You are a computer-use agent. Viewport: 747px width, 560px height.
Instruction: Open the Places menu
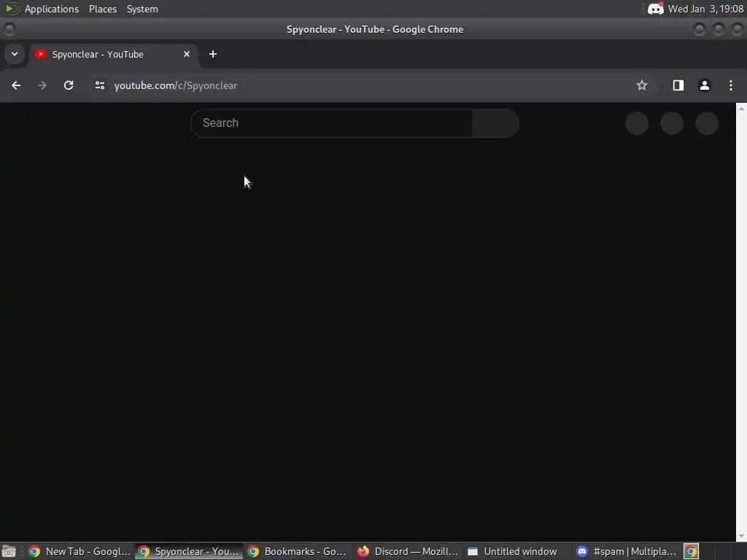coord(103,9)
